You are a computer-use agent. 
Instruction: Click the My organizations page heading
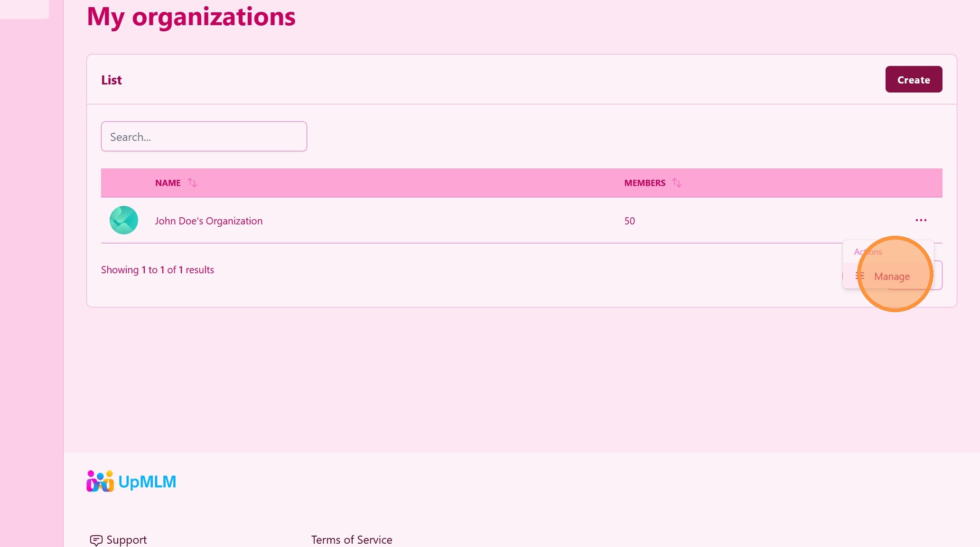[191, 17]
